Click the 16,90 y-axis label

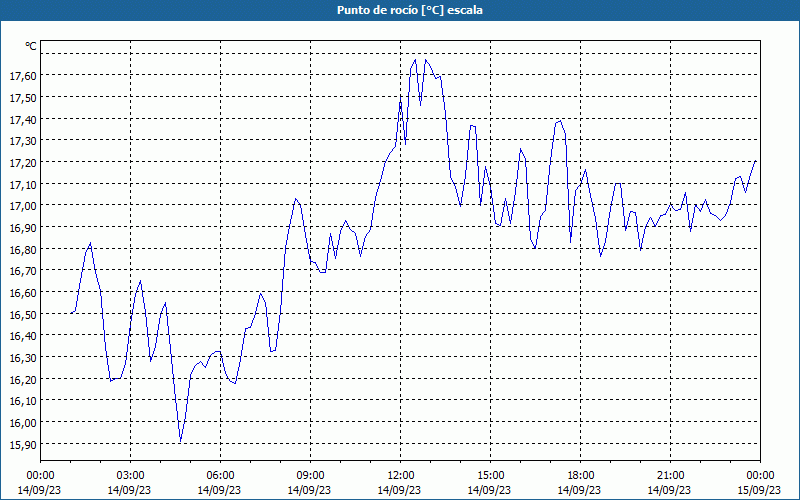[x=23, y=228]
